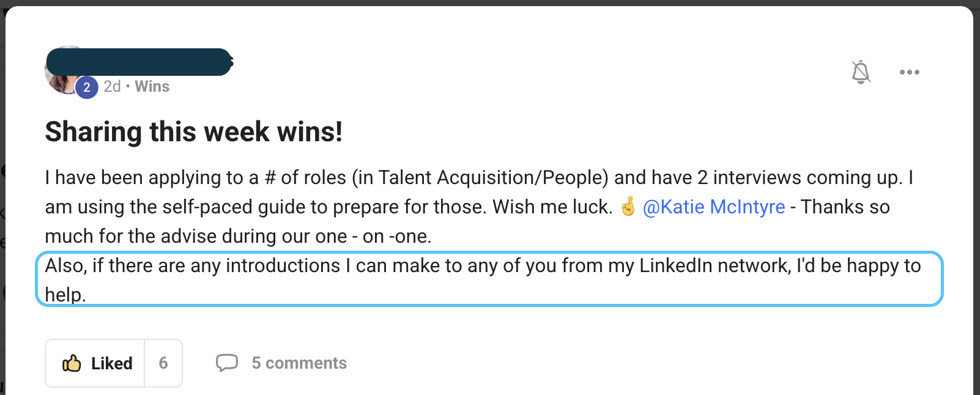980x395 pixels.
Task: Click the redacted author name
Action: coord(138,62)
